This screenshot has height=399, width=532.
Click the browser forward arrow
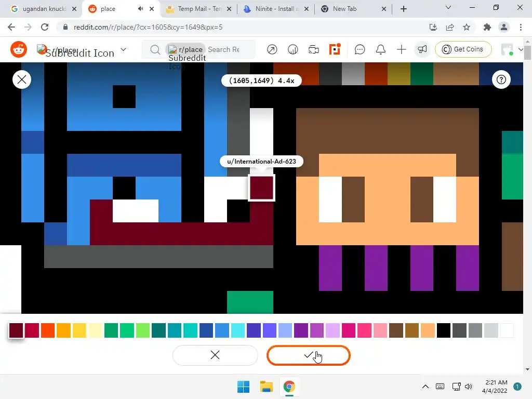pos(28,27)
